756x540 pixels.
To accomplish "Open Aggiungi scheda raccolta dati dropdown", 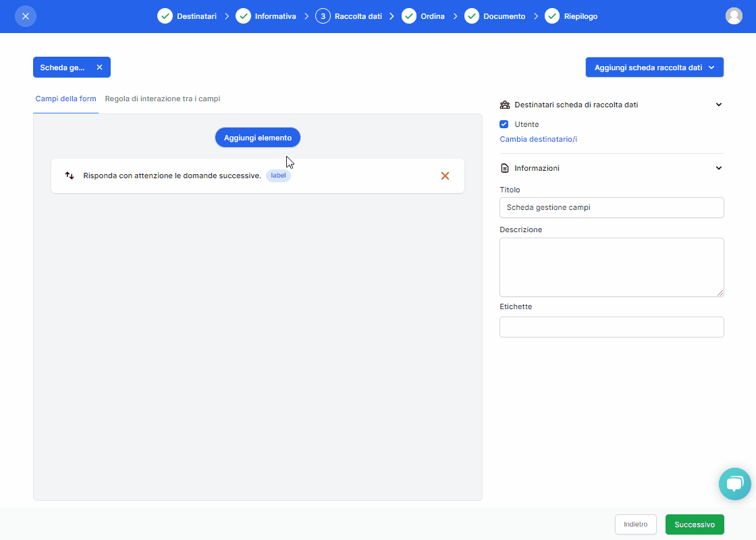I will 654,67.
